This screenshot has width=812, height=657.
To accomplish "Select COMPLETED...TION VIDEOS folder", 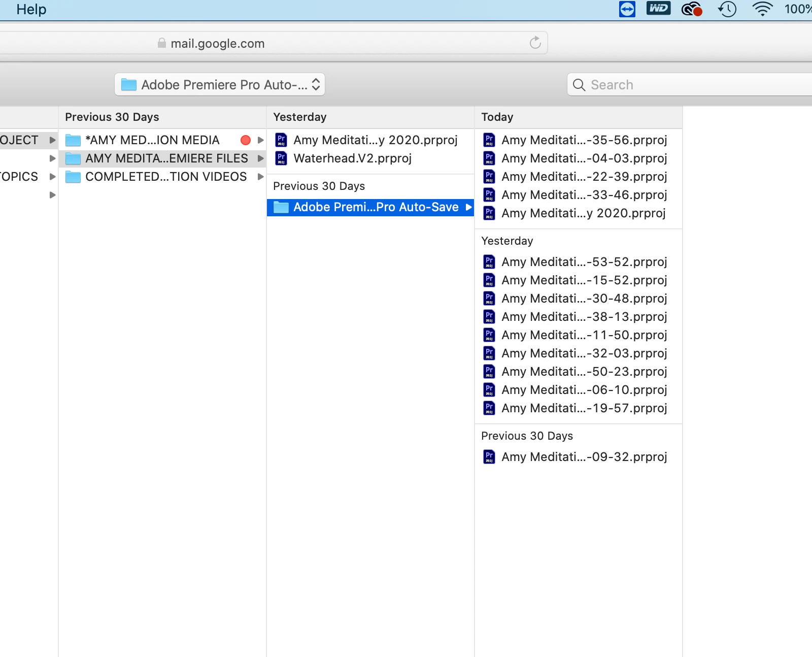I will click(x=162, y=177).
